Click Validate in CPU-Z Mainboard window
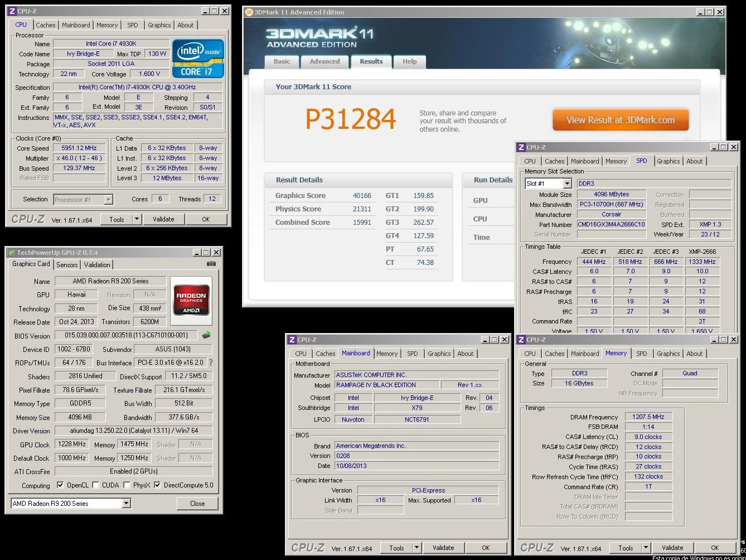 pos(443,548)
